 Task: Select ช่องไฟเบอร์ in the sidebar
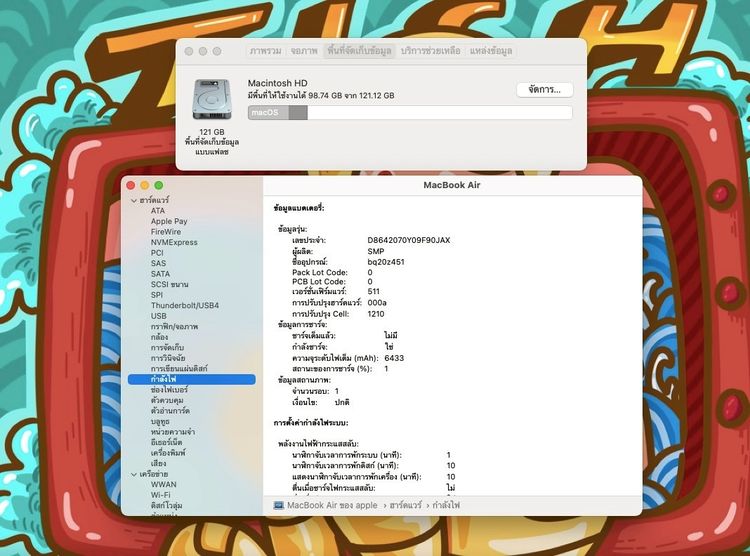[x=169, y=389]
